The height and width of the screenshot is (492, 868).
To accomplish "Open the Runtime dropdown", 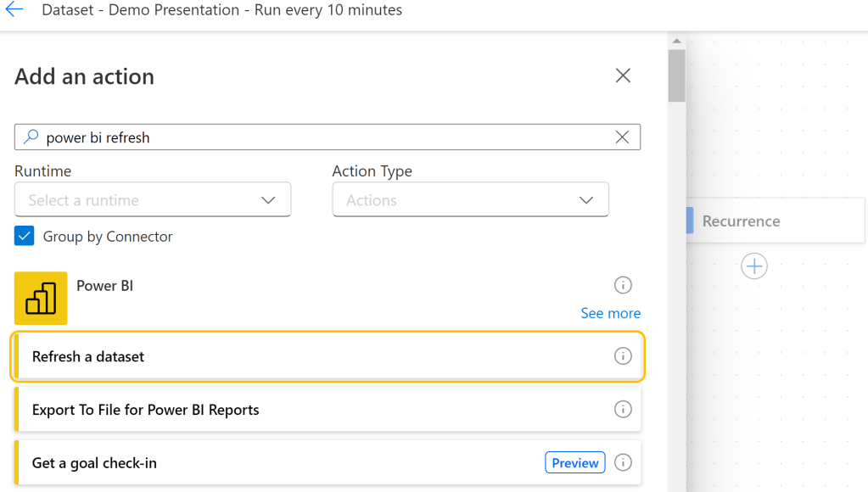I will pos(153,200).
